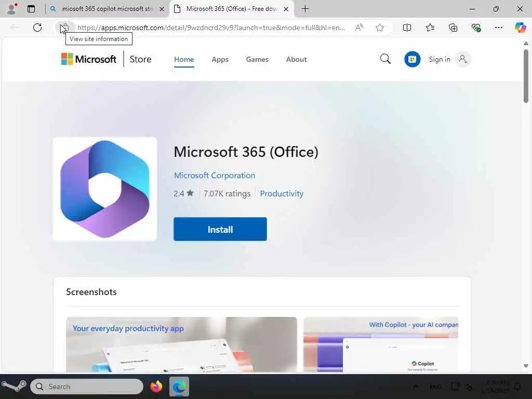The image size is (532, 399).
Task: Open split screen icon
Action: pyautogui.click(x=407, y=28)
